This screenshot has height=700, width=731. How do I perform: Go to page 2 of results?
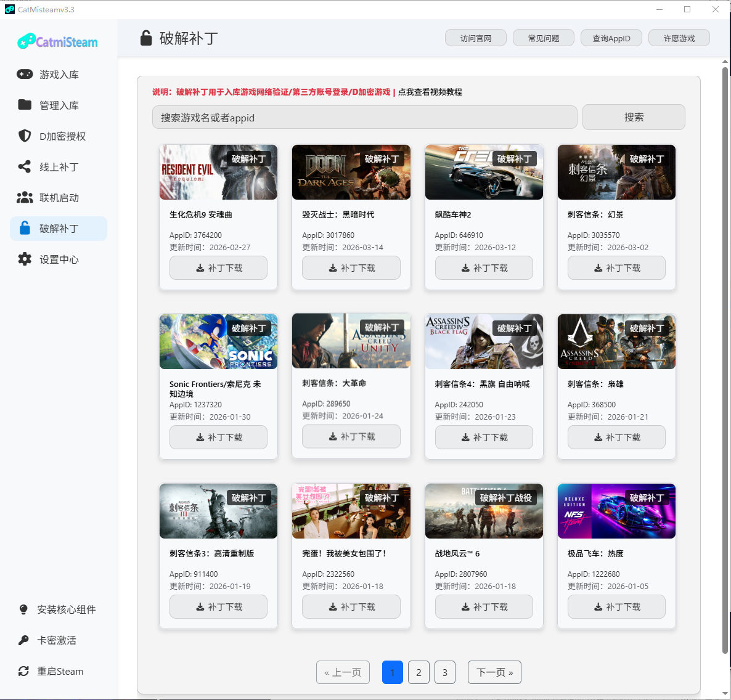[x=419, y=672]
